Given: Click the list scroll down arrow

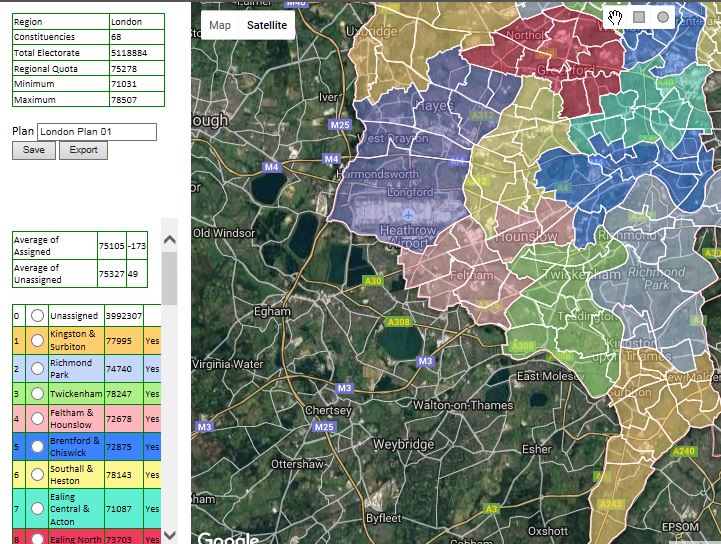Looking at the screenshot, I should pyautogui.click(x=170, y=535).
